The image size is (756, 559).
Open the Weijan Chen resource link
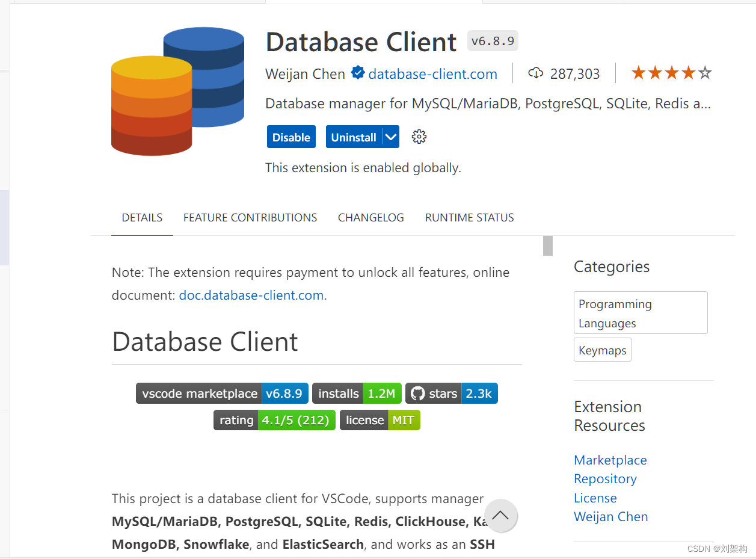pyautogui.click(x=611, y=517)
